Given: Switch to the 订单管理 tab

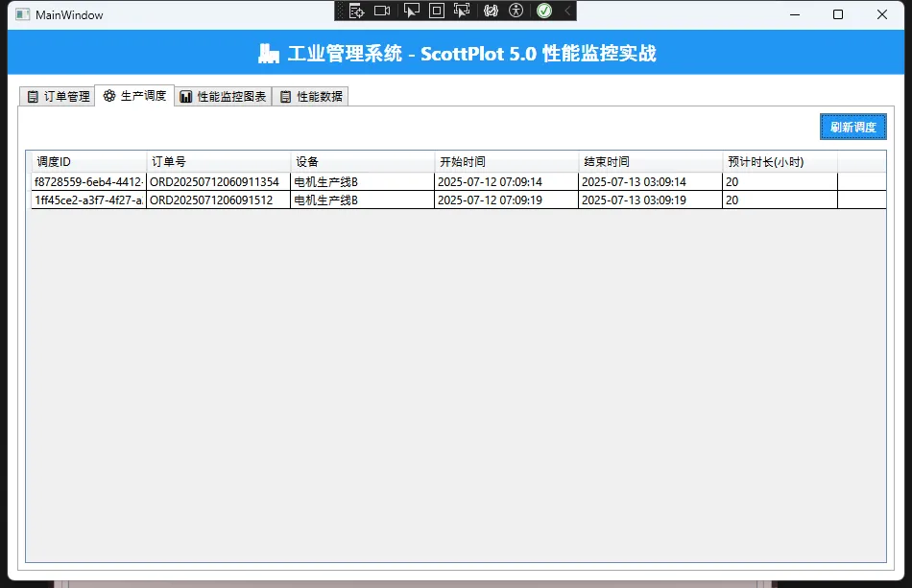Looking at the screenshot, I should (59, 97).
